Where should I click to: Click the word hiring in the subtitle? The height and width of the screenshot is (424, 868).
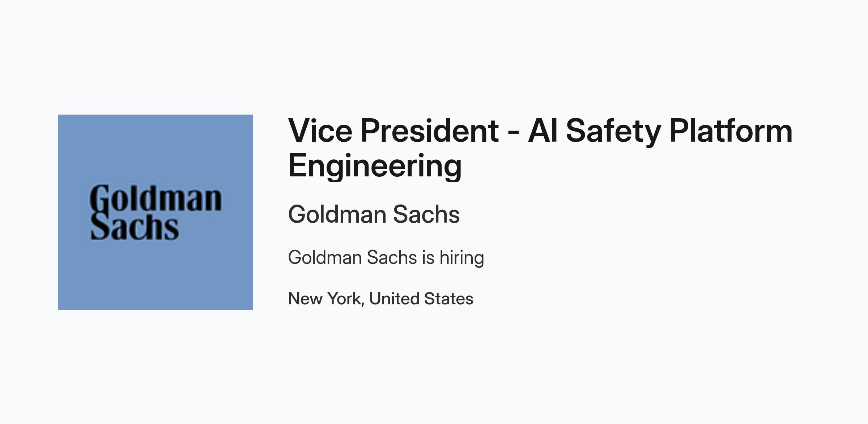tap(462, 258)
